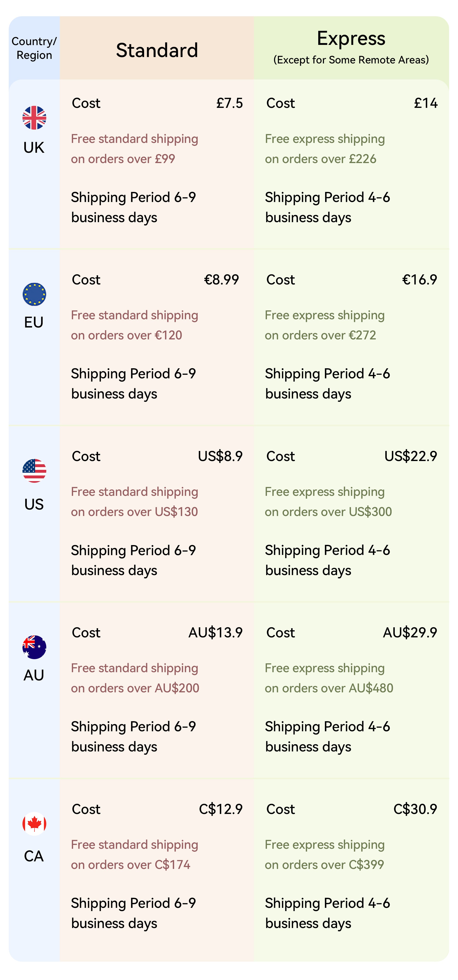Click the UK flag icon

[x=34, y=117]
